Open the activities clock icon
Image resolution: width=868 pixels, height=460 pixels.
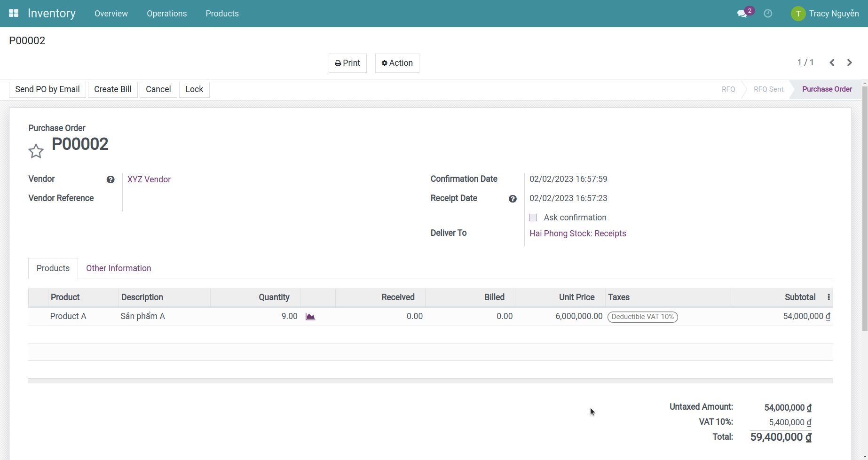click(768, 14)
